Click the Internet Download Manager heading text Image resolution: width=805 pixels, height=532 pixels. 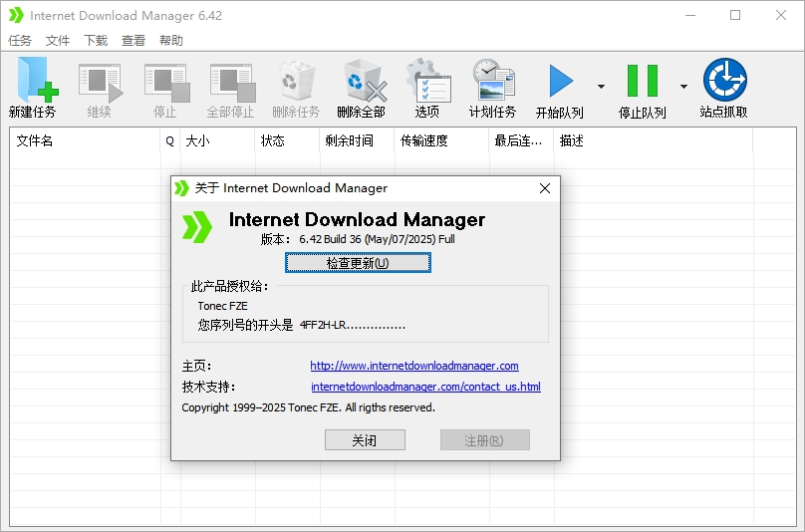point(357,220)
